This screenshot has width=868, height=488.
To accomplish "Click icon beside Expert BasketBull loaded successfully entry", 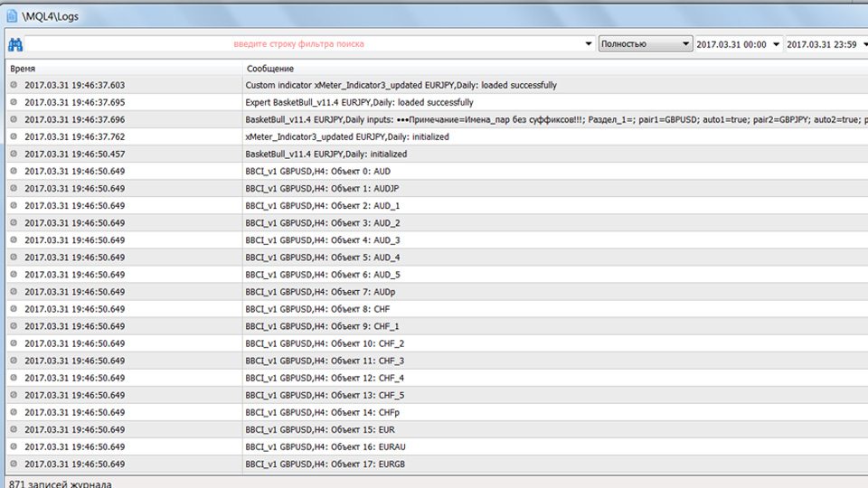I will 14,102.
